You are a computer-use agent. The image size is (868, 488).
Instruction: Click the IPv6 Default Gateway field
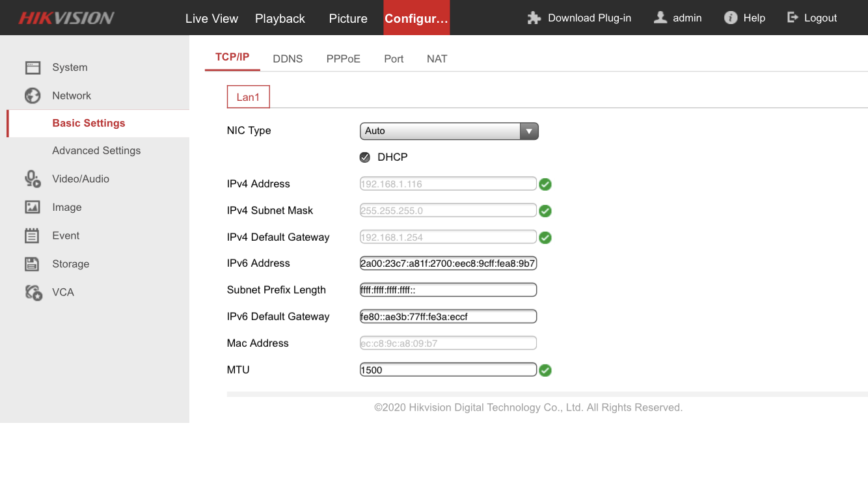coord(448,317)
